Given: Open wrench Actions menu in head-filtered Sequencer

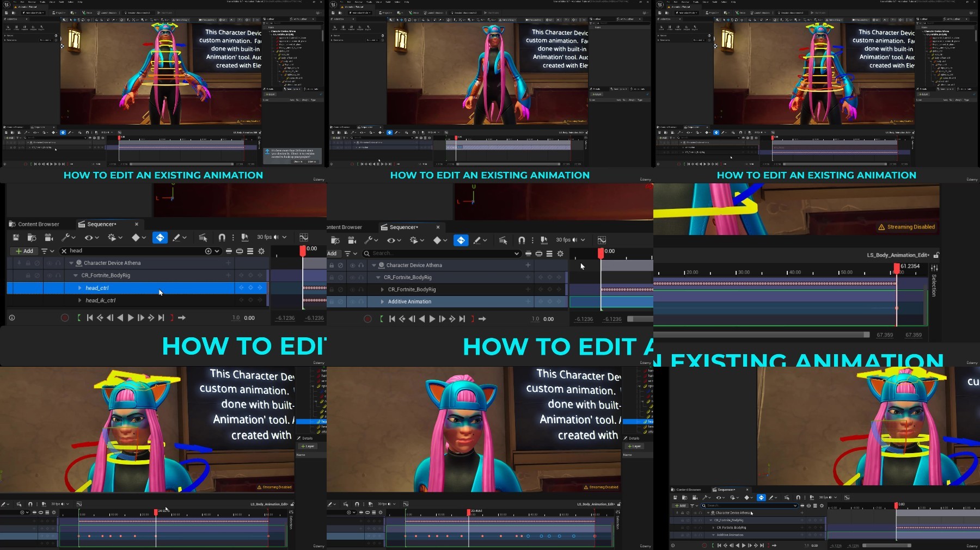Looking at the screenshot, I should [x=68, y=237].
